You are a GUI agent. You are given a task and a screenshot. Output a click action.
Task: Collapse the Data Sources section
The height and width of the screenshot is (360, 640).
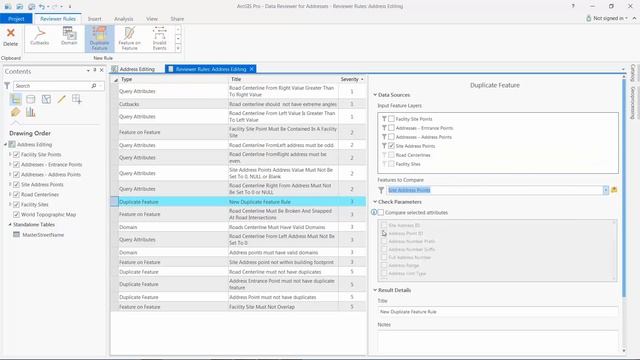point(375,95)
